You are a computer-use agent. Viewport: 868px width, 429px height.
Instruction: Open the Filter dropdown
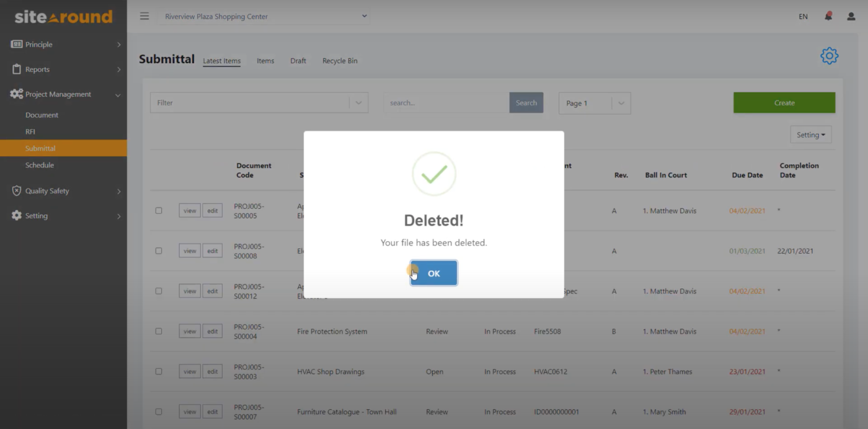(x=259, y=103)
